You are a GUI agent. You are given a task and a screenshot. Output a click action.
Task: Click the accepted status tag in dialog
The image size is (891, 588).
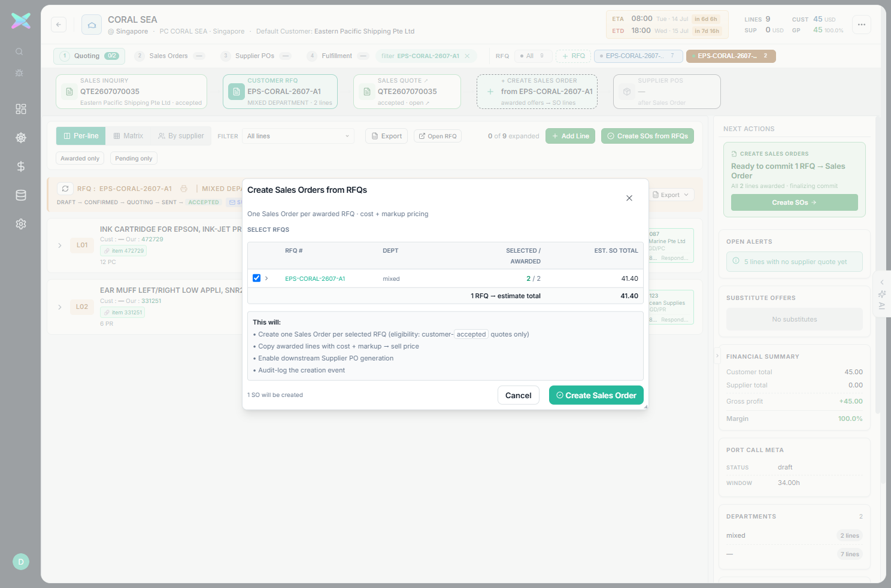(471, 334)
